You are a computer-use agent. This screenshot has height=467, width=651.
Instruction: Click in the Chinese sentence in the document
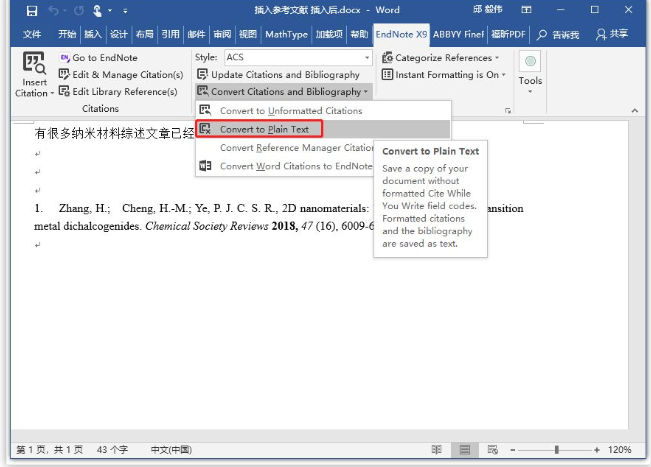(x=114, y=133)
